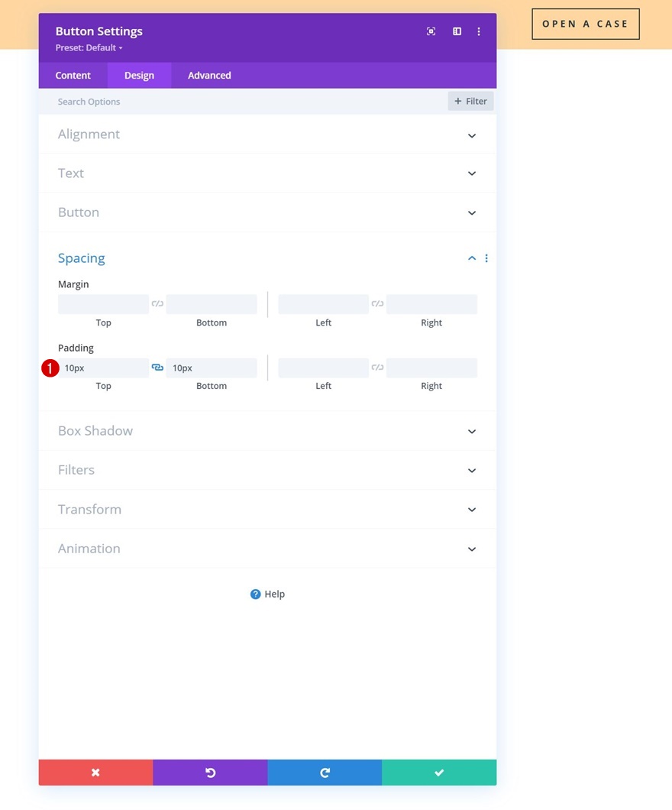Click the red discard changes X button
This screenshot has width=672, height=810.
95,773
